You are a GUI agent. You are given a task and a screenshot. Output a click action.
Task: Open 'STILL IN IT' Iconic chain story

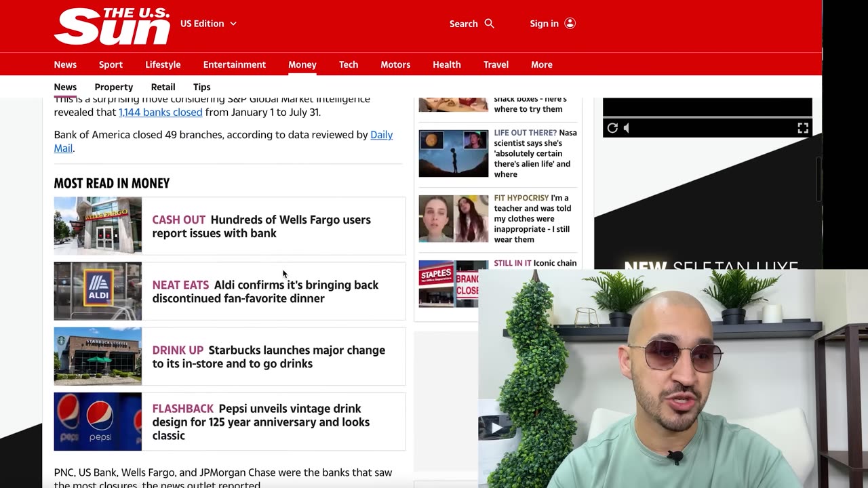535,263
